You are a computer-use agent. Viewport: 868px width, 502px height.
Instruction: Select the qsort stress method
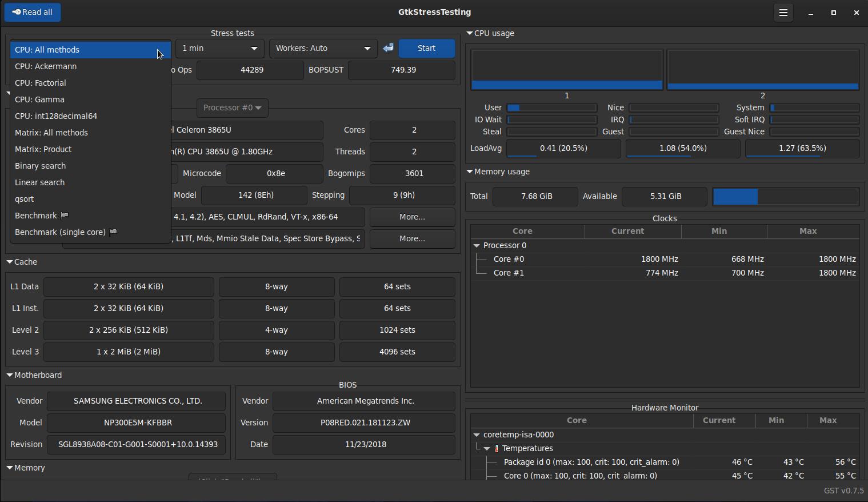(x=25, y=199)
